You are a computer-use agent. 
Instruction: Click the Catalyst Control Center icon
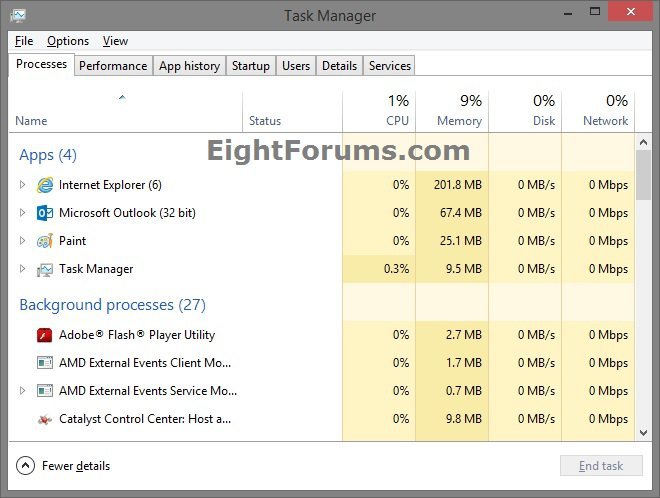coord(45,419)
